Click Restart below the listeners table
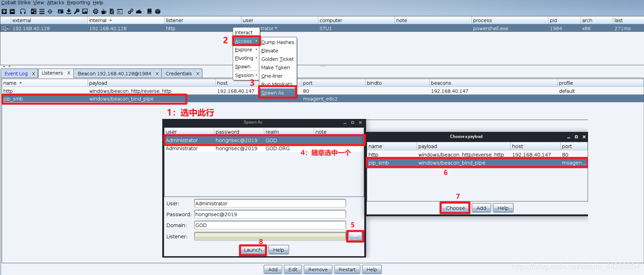This screenshot has height=275, width=644. [x=347, y=269]
